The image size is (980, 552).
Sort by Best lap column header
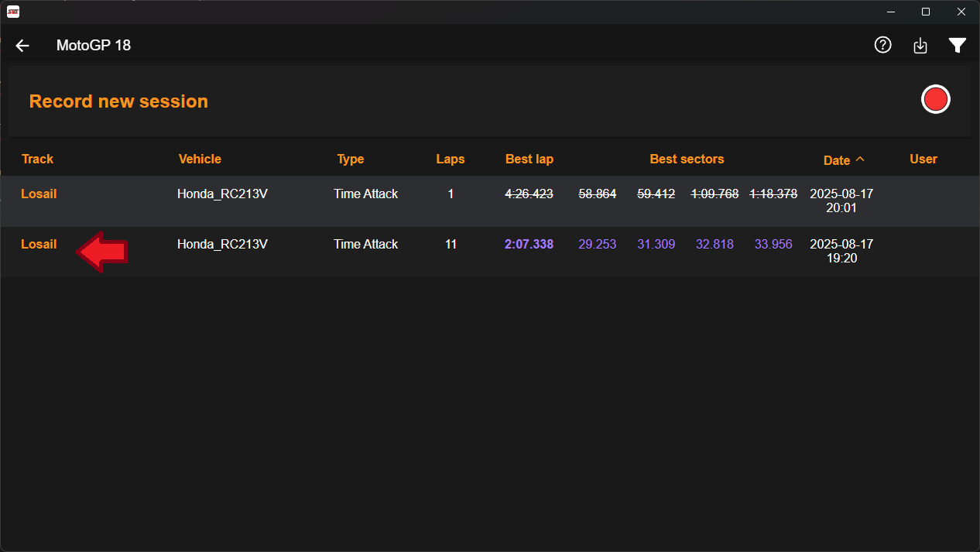[529, 159]
